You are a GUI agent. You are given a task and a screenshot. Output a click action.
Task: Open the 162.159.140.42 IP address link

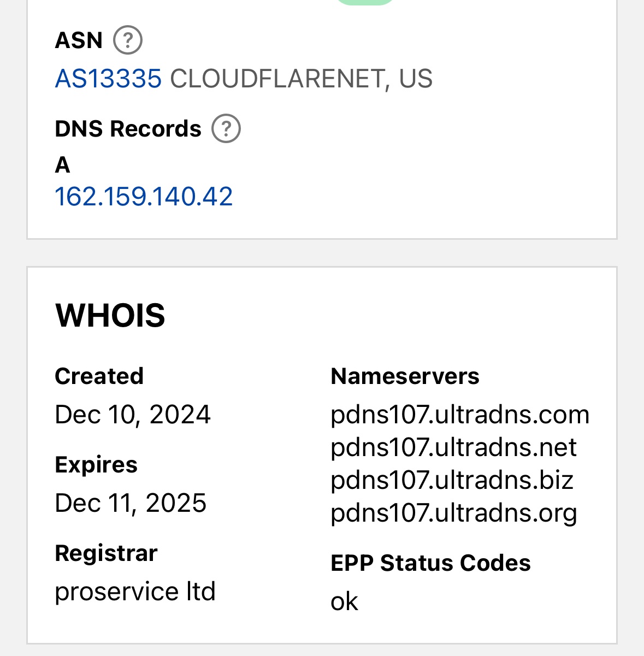[144, 197]
